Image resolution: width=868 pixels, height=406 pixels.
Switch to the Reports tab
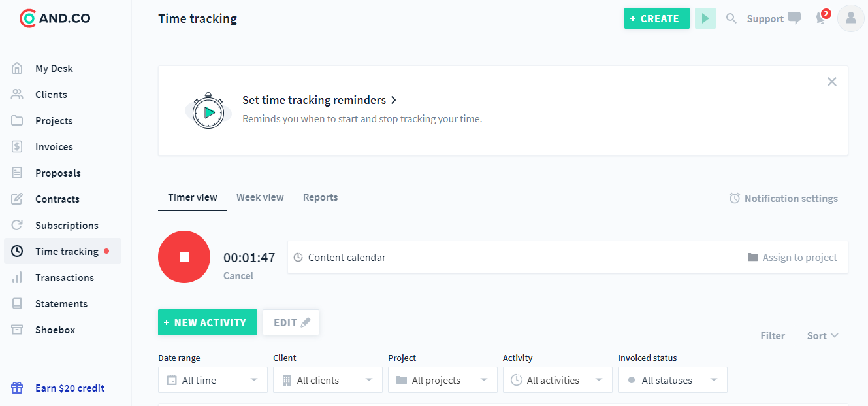[x=320, y=197]
